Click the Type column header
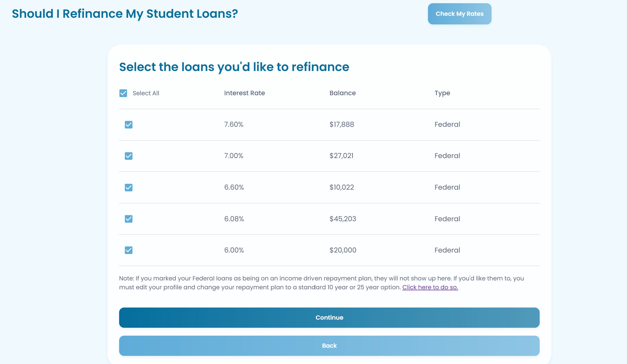Screen dimensions: 627x364 [x=442, y=93]
